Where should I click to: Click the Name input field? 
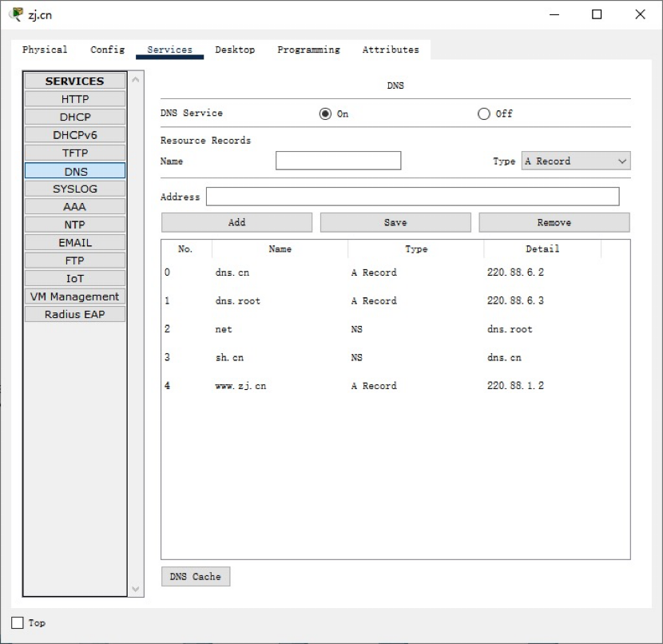point(338,161)
